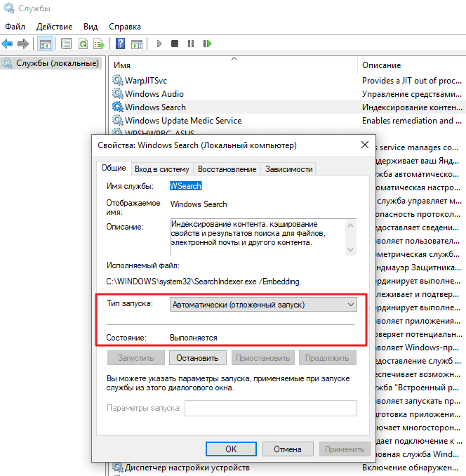Open the Справка menu
Image resolution: width=466 pixels, height=476 pixels.
tap(125, 27)
